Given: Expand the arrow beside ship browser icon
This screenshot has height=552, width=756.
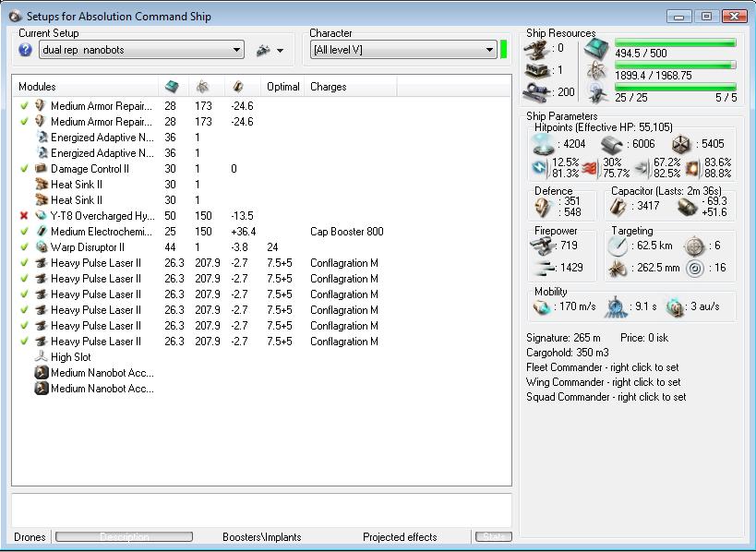Looking at the screenshot, I should click(280, 50).
